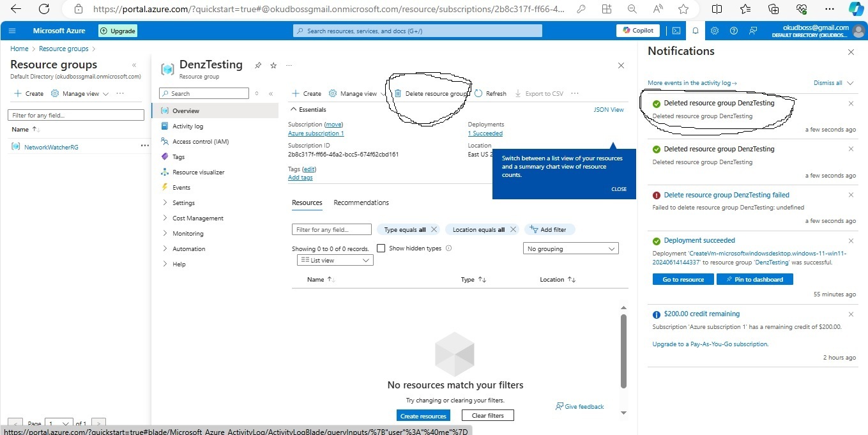
Task: Open the Azure portal hamburger menu
Action: pos(12,31)
